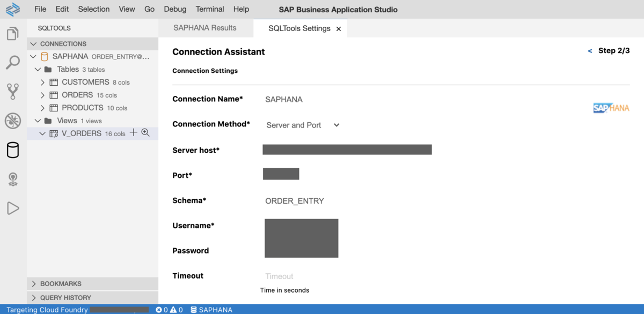Click the magnifier icon beside V_ORDERS
This screenshot has height=314, width=644.
tap(145, 133)
